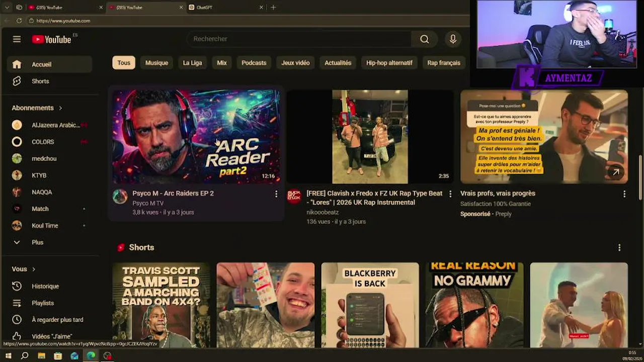Open the Psyco M TV channel name link
Image resolution: width=644 pixels, height=362 pixels.
(x=148, y=203)
